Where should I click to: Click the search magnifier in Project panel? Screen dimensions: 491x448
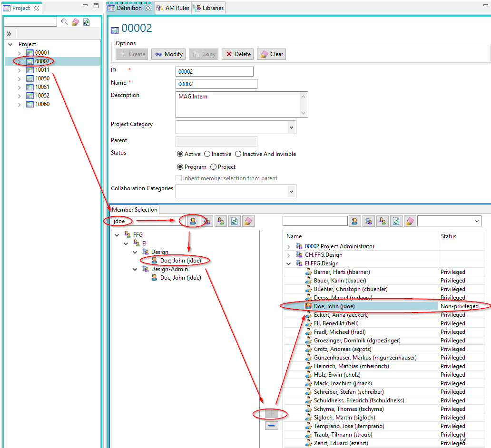click(65, 22)
